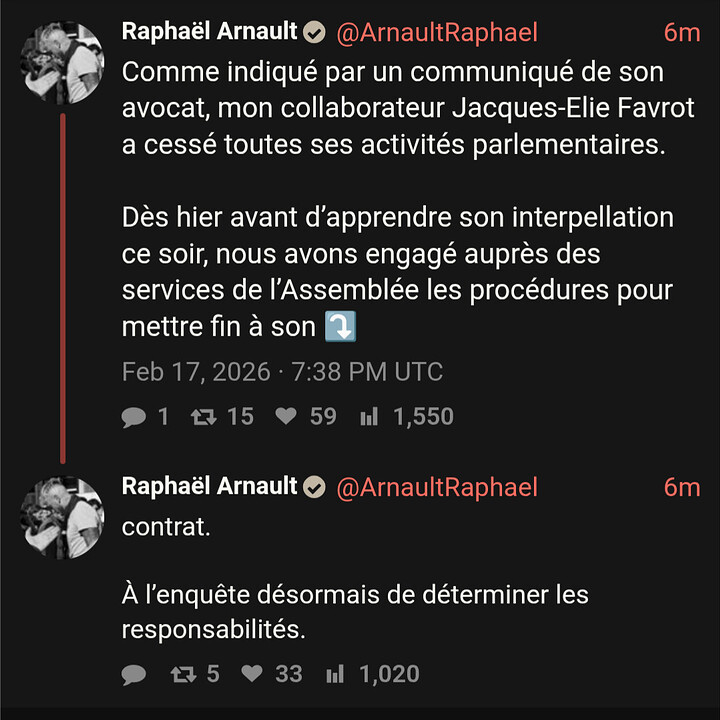
Task: Retweet the first tweet with 15 retweets
Action: point(203,417)
